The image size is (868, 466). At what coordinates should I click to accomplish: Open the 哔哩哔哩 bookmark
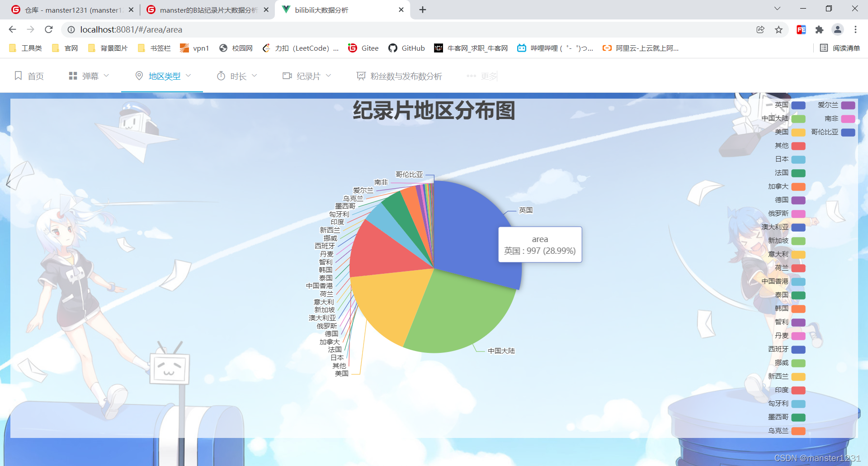[x=555, y=48]
